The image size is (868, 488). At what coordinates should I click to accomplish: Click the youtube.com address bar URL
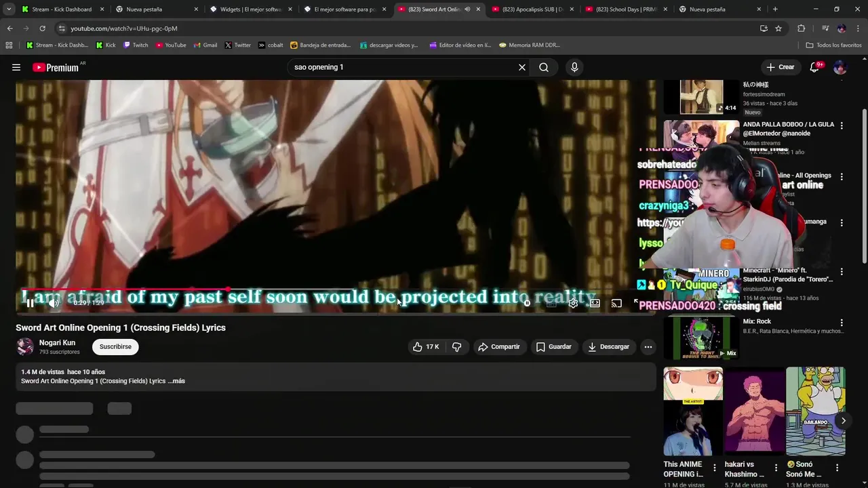(124, 28)
